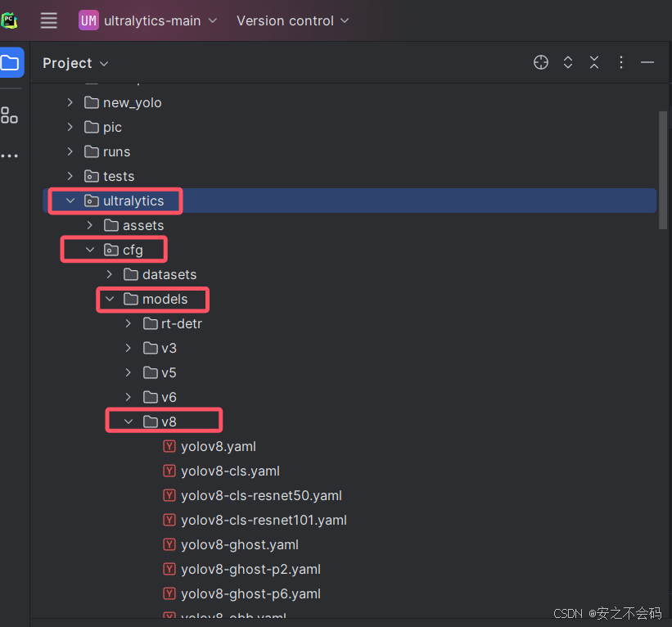Click the UM project badge icon
This screenshot has width=672, height=627.
tap(88, 20)
